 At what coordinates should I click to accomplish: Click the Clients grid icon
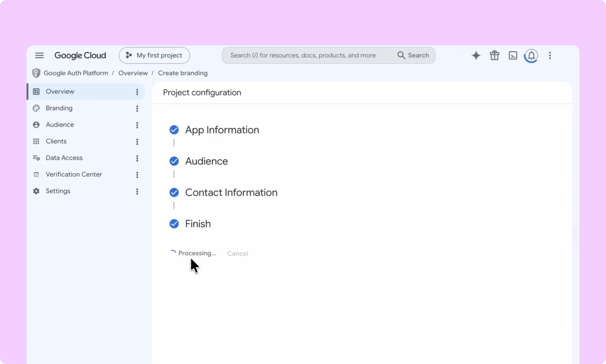pos(36,141)
